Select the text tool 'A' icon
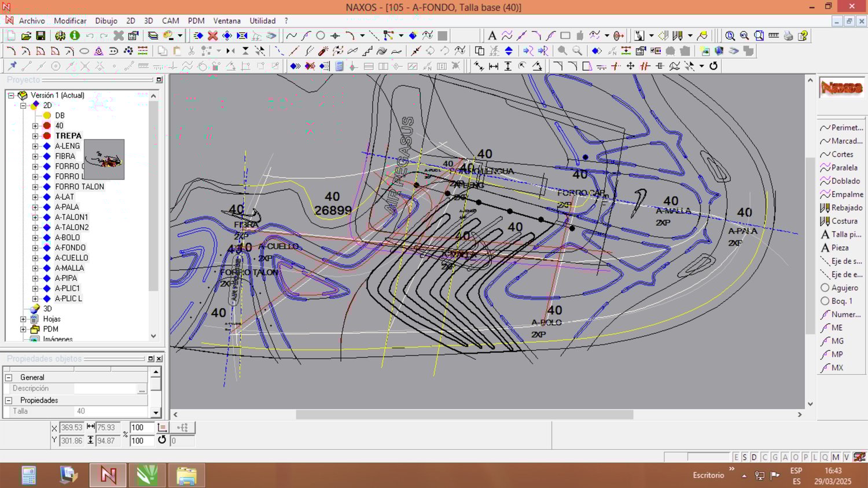 (492, 36)
